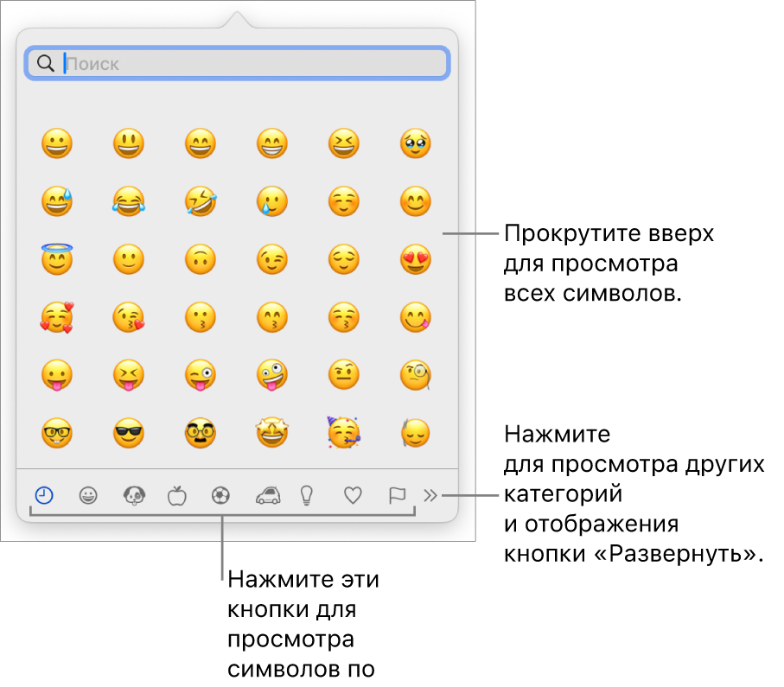
Task: Select the squinting face with tongue emoji
Action: point(129,375)
